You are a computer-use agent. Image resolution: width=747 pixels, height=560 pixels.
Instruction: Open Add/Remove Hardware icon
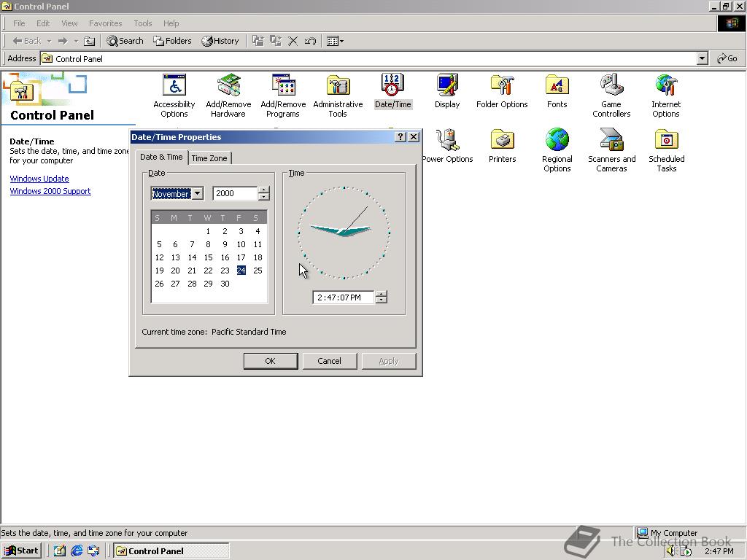coord(228,96)
